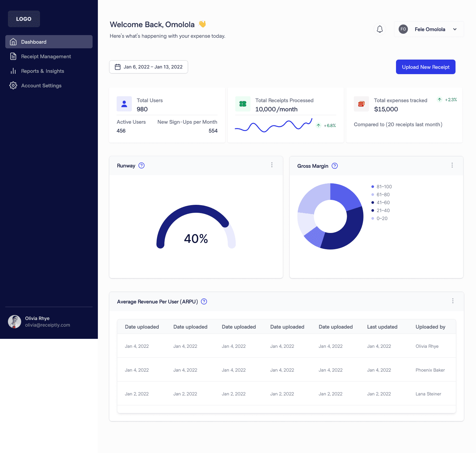Select the Reports & Insights chart icon
The height and width of the screenshot is (453, 476).
click(13, 71)
